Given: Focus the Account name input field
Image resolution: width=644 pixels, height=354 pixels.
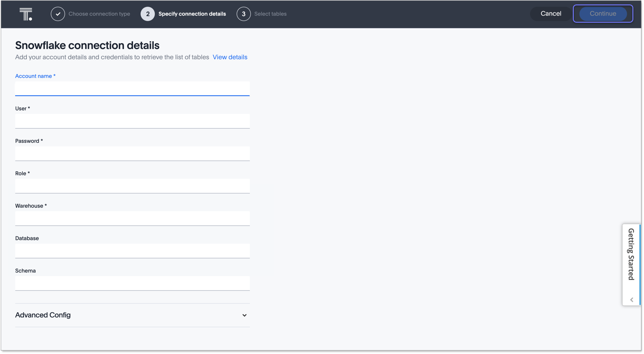Looking at the screenshot, I should pyautogui.click(x=132, y=88).
